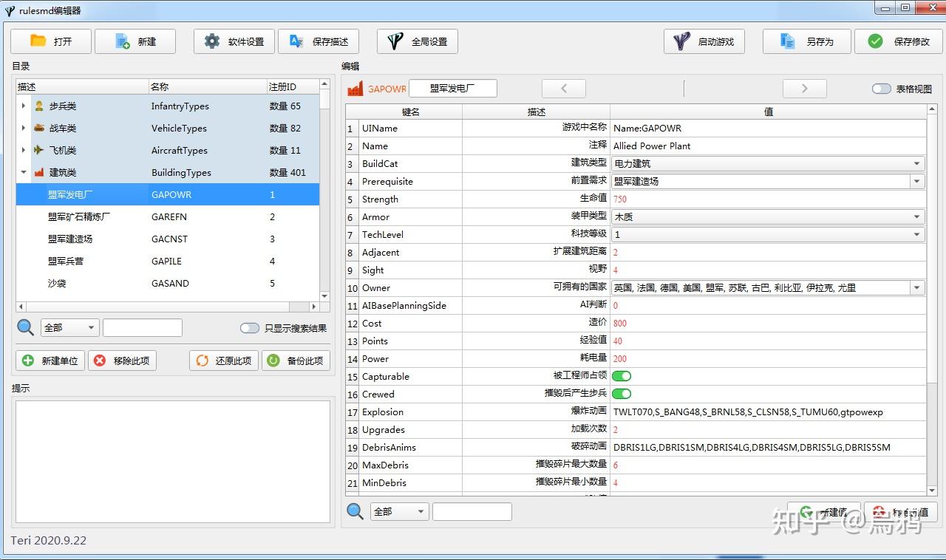Open the Armor 木质 dropdown

point(768,216)
